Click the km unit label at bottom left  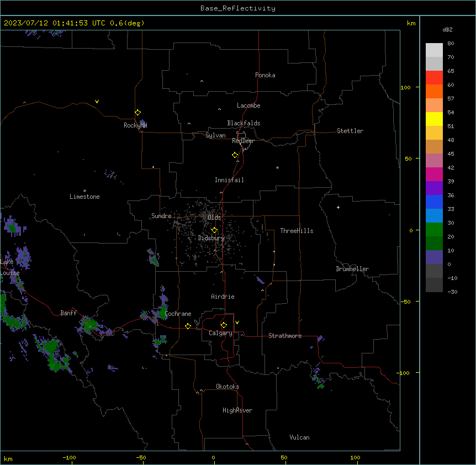pos(8,458)
